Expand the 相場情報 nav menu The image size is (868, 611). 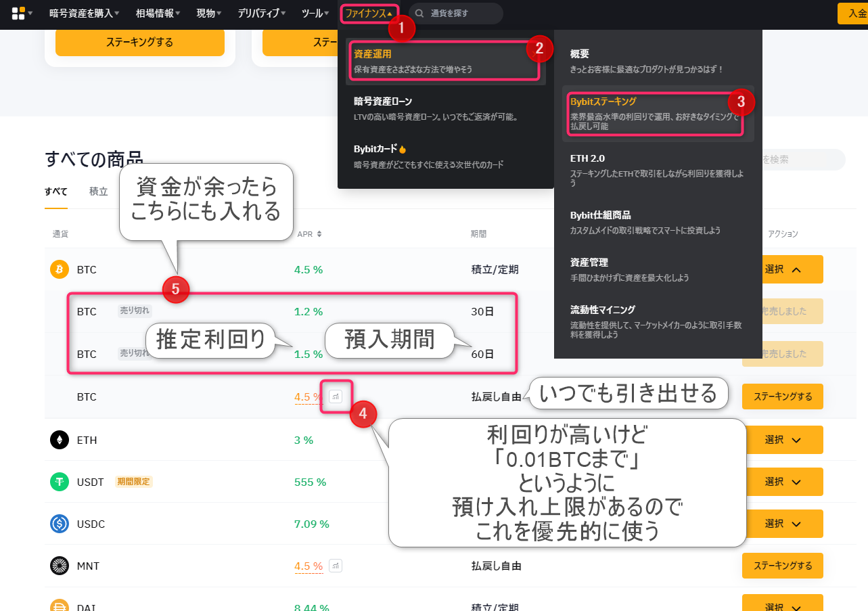pyautogui.click(x=158, y=14)
